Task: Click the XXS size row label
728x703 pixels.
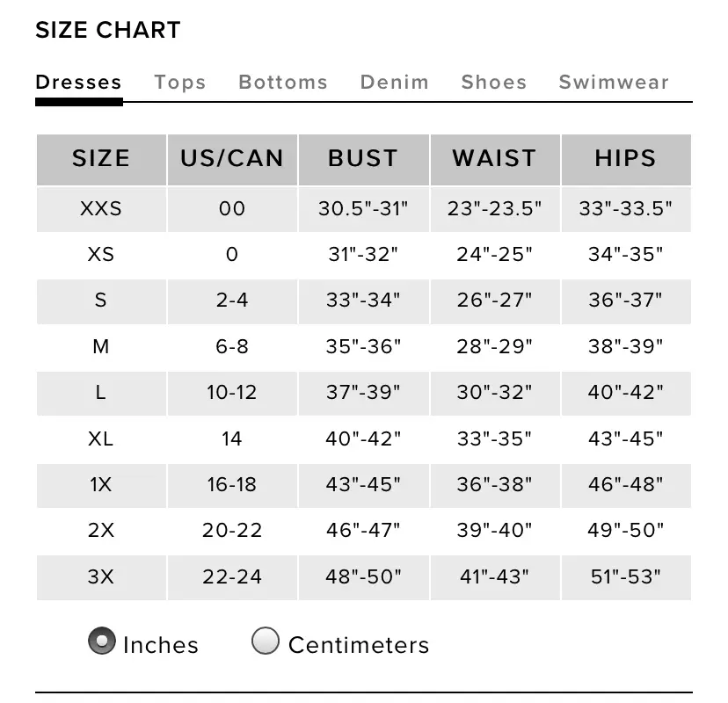Action: click(101, 209)
